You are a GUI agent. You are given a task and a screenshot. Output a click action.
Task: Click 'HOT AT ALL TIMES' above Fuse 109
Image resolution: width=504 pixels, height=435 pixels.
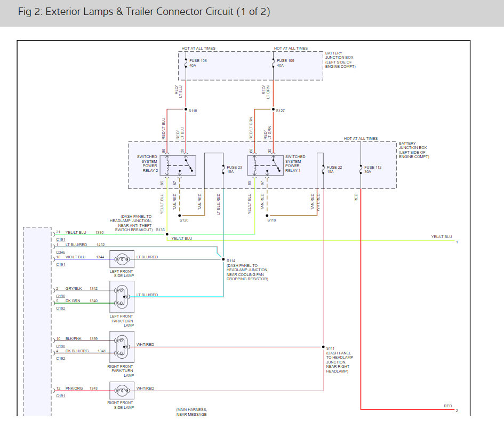point(291,48)
